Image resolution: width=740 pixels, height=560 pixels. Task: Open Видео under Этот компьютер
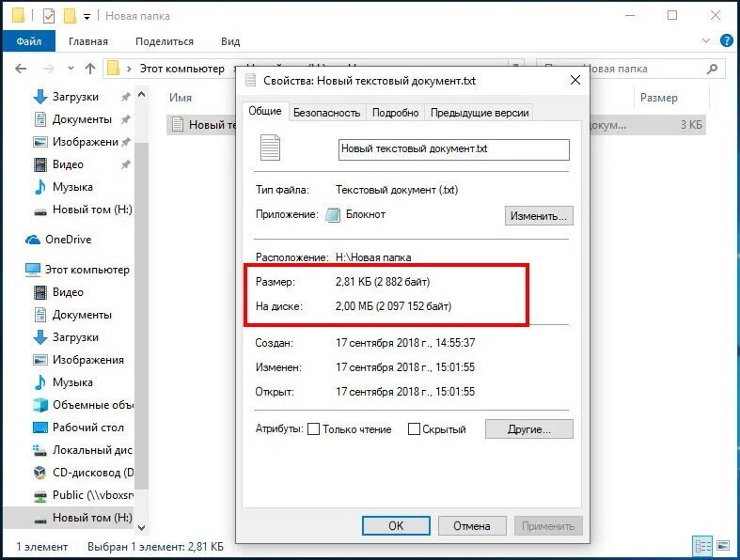pos(68,292)
